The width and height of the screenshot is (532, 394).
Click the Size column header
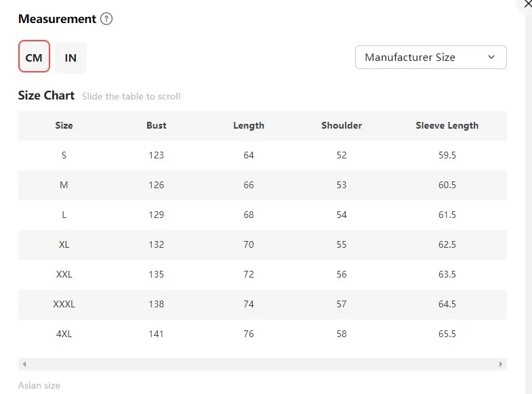tap(64, 125)
